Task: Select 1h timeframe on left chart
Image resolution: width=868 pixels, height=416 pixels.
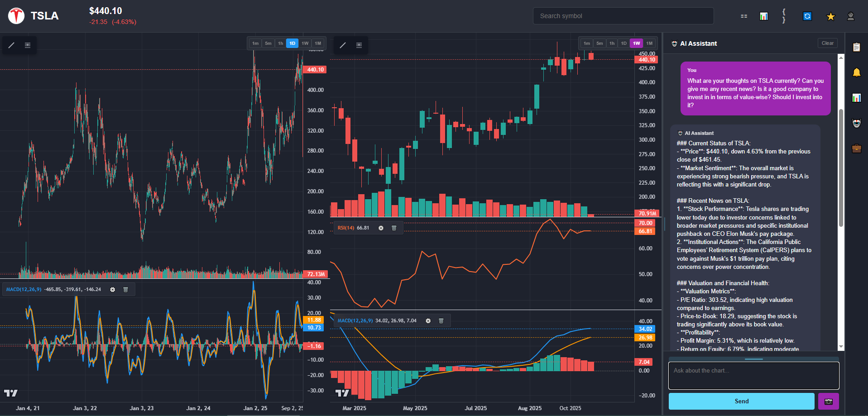Action: 281,43
